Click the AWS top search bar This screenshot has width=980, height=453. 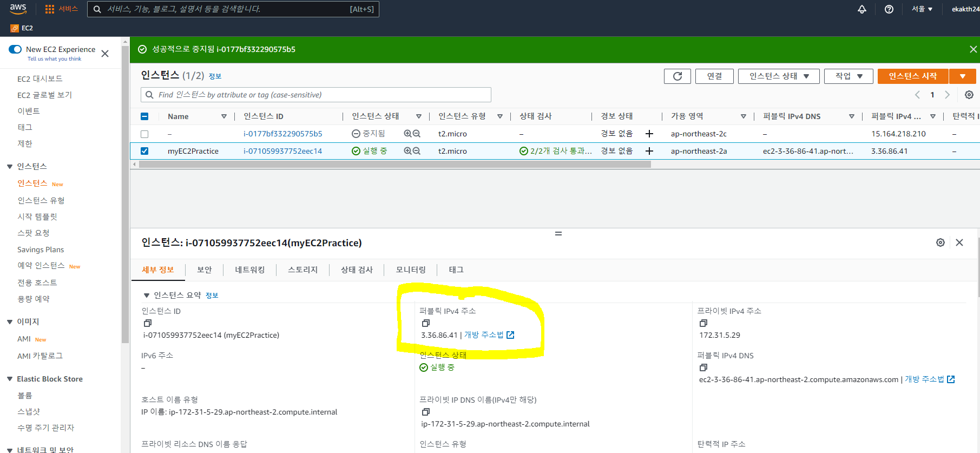tap(233, 9)
